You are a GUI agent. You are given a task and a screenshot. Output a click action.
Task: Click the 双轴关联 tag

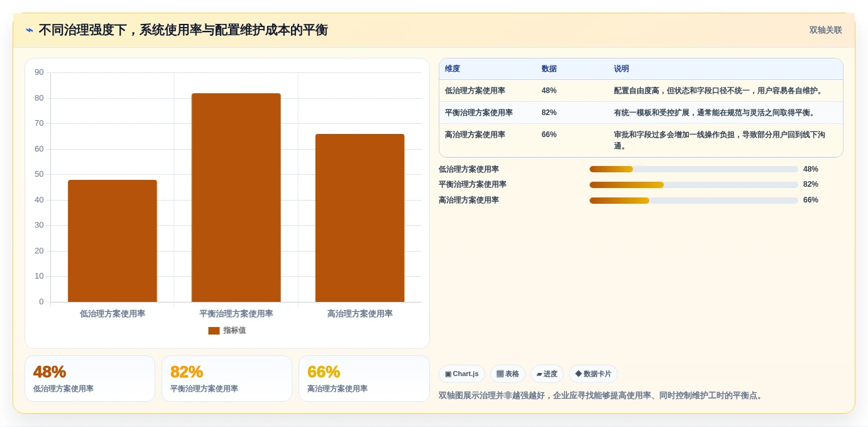pyautogui.click(x=825, y=30)
